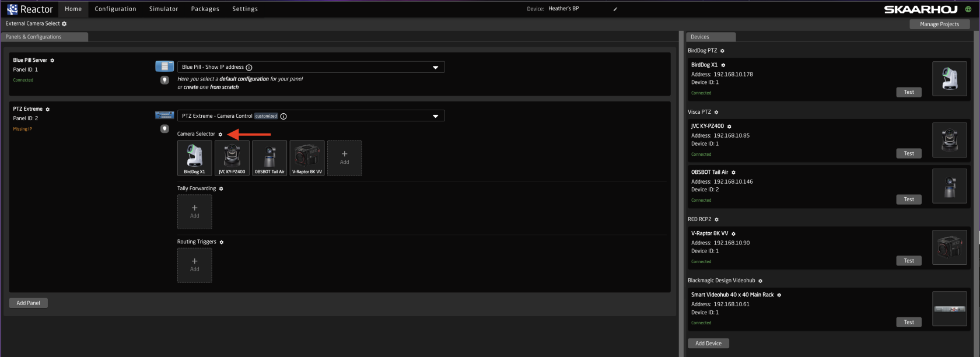Viewport: 980px width, 357px height.
Task: Expand PTZ Extreme Camera Control dropdown
Action: click(435, 116)
